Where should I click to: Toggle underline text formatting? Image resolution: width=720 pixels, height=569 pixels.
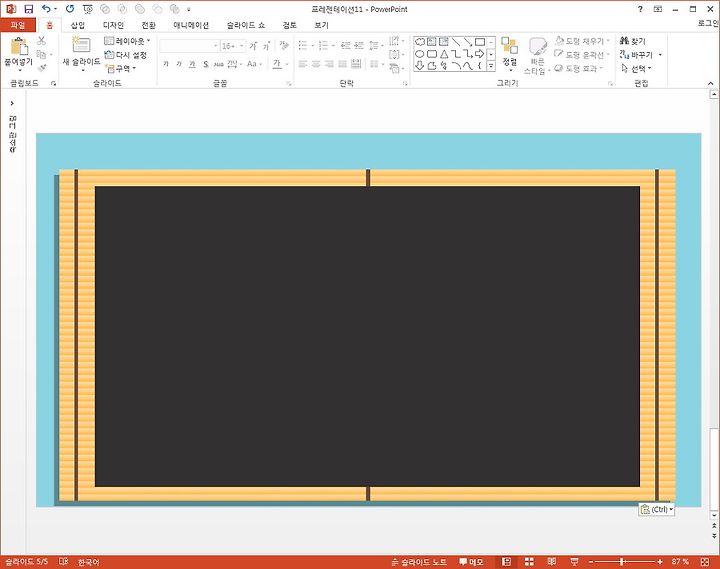coord(192,64)
